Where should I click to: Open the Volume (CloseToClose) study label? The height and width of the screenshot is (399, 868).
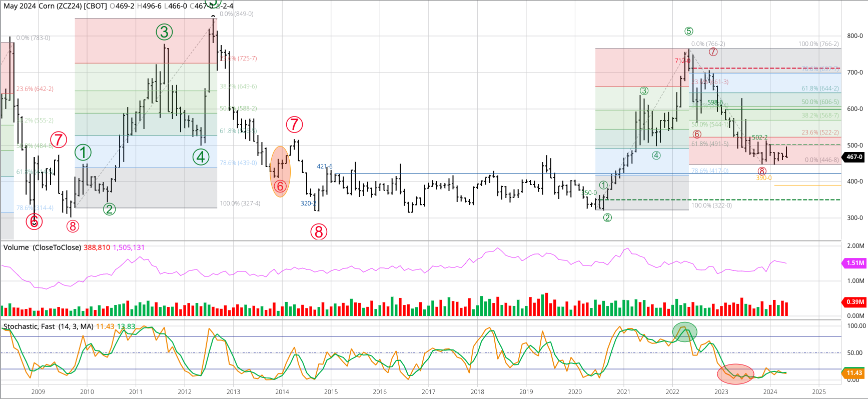click(x=43, y=247)
